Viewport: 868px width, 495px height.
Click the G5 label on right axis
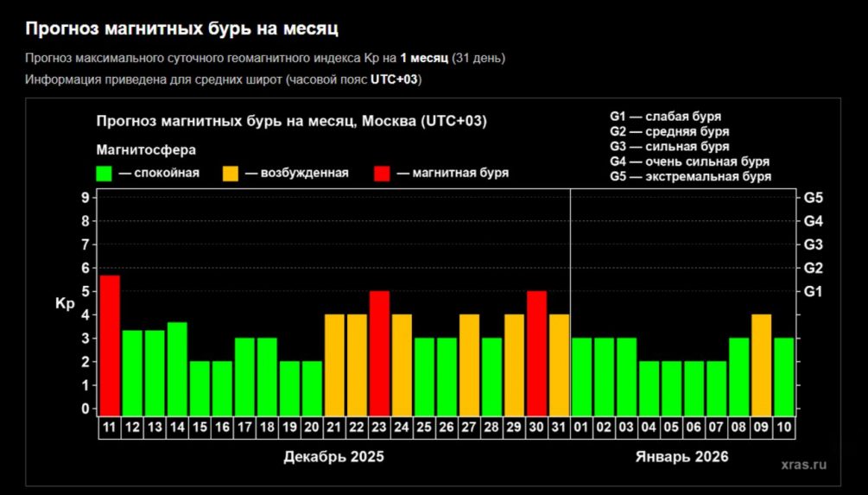pyautogui.click(x=814, y=198)
